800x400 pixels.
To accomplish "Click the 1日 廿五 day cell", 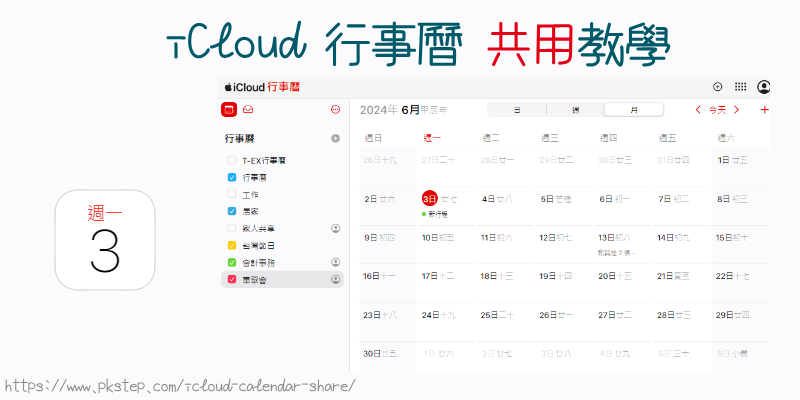I will pyautogui.click(x=740, y=166).
